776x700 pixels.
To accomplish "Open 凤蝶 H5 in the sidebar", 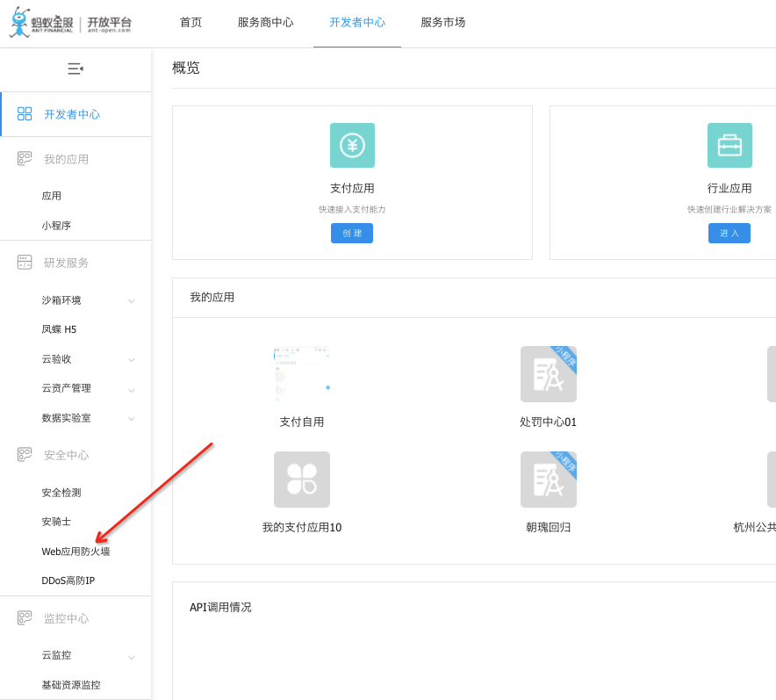I will (x=59, y=329).
